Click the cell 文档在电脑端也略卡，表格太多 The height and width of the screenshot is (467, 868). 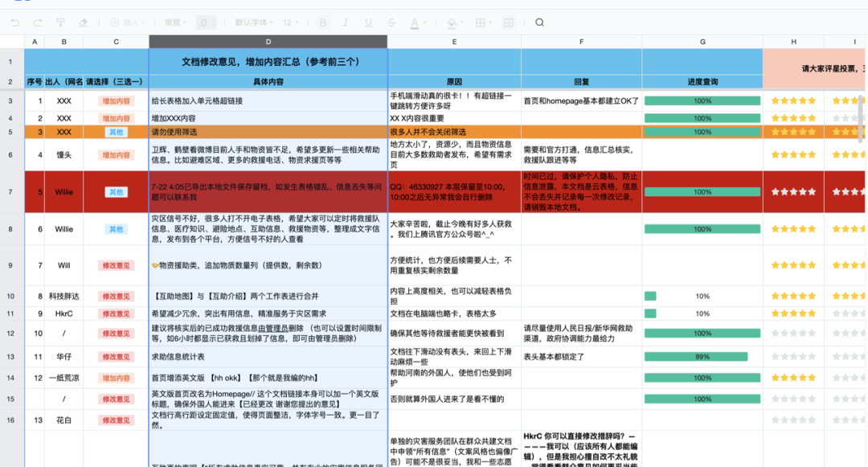click(454, 313)
